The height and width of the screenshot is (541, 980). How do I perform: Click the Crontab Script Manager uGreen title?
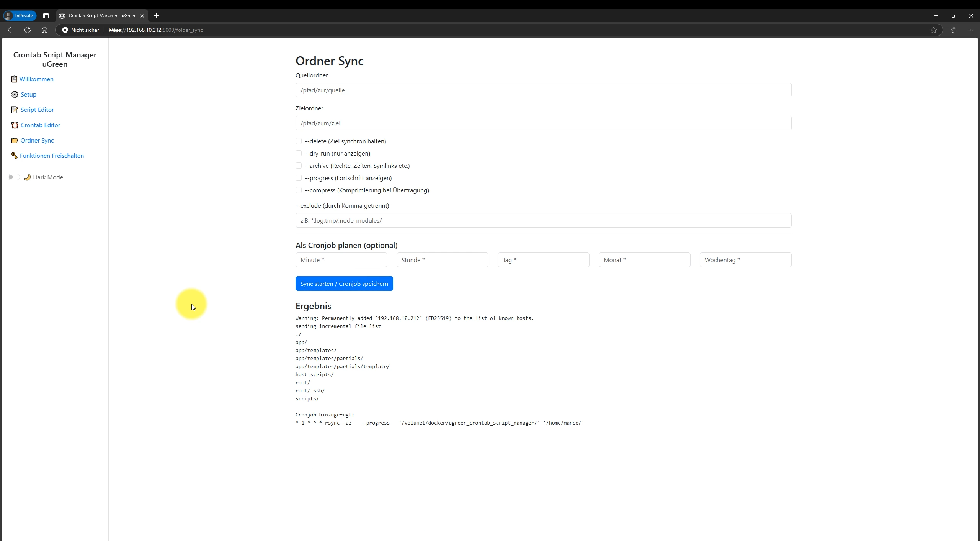[55, 59]
